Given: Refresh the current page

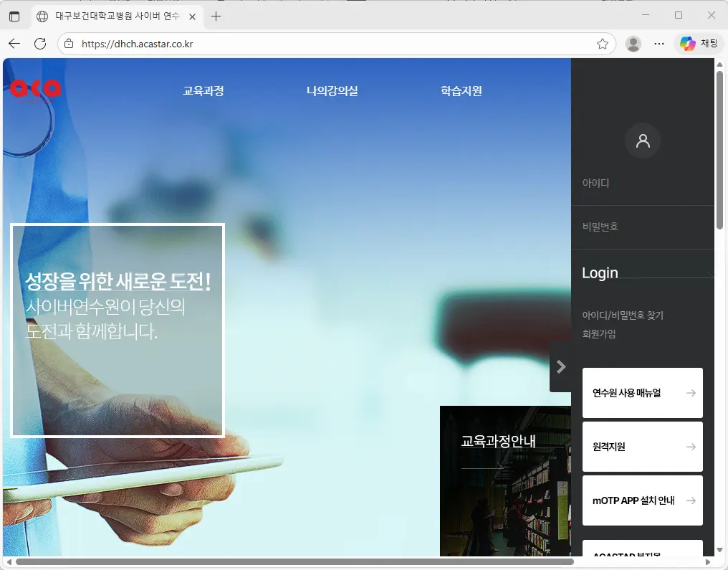Looking at the screenshot, I should pyautogui.click(x=39, y=43).
